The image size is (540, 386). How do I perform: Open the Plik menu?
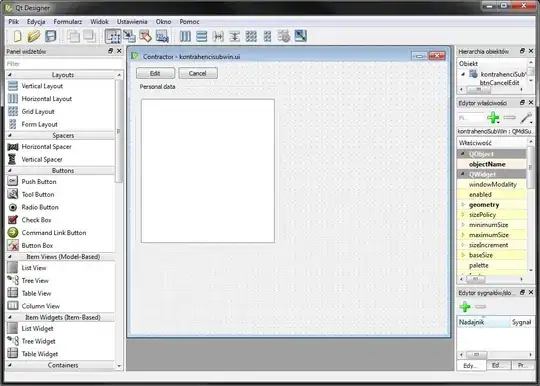tap(13, 22)
